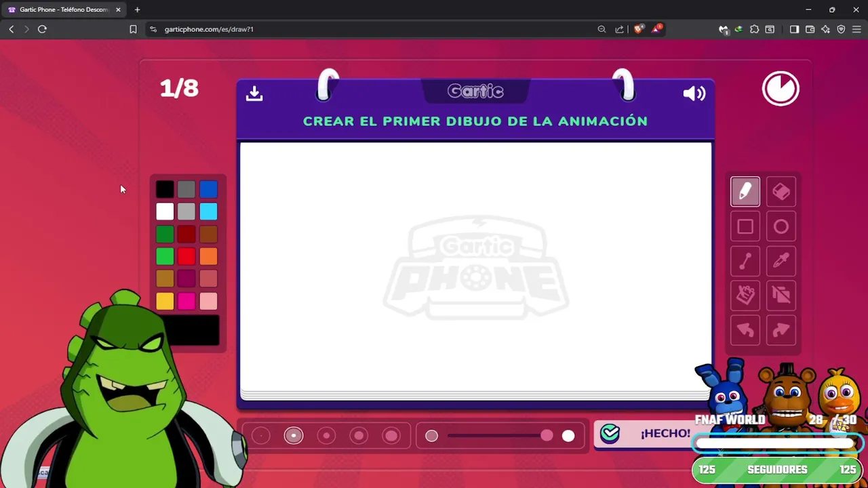Viewport: 868px width, 488px height.
Task: Pick the black color swatch
Action: click(165, 190)
